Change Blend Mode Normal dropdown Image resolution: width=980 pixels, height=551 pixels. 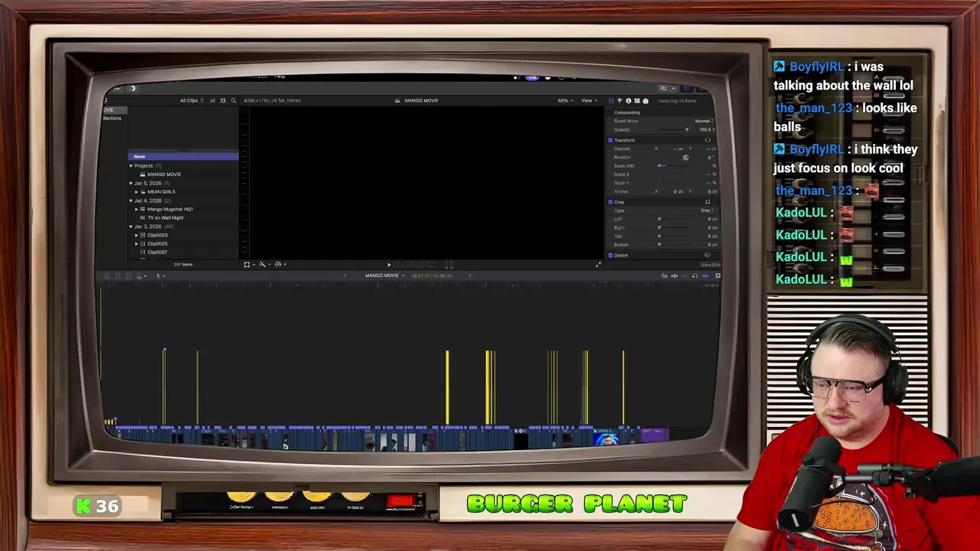704,121
